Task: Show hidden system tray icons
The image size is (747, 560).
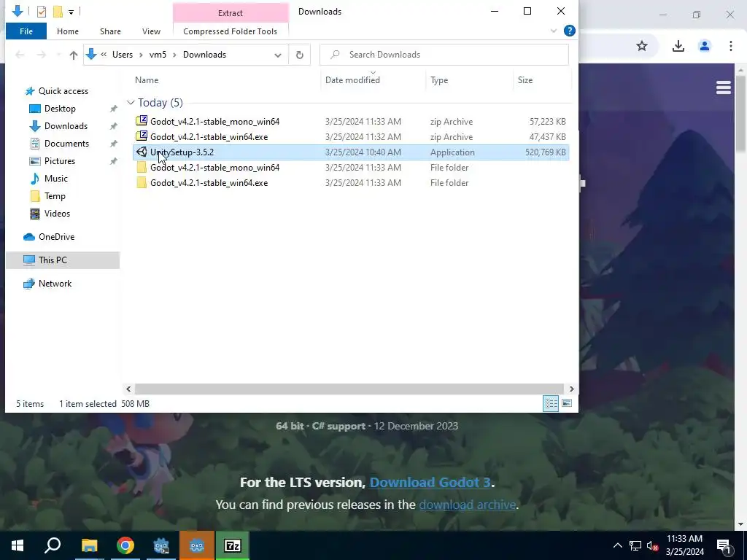Action: (617, 545)
